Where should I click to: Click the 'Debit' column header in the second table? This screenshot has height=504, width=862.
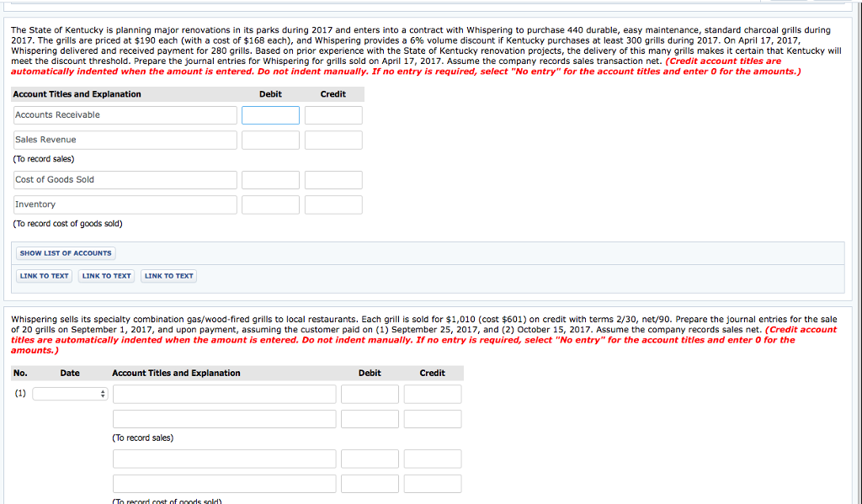pyautogui.click(x=370, y=374)
